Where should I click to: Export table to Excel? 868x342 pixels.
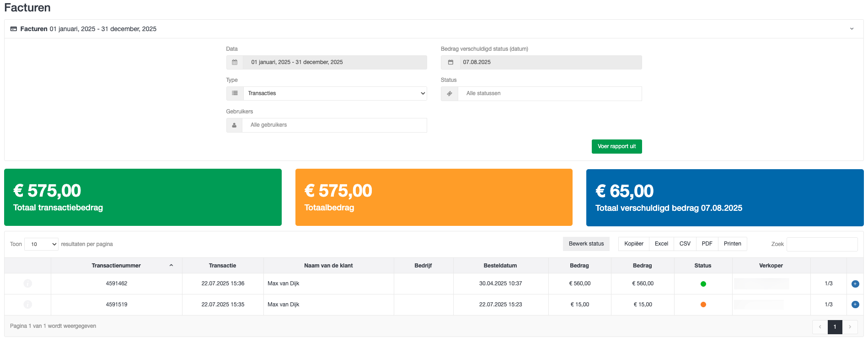(661, 244)
